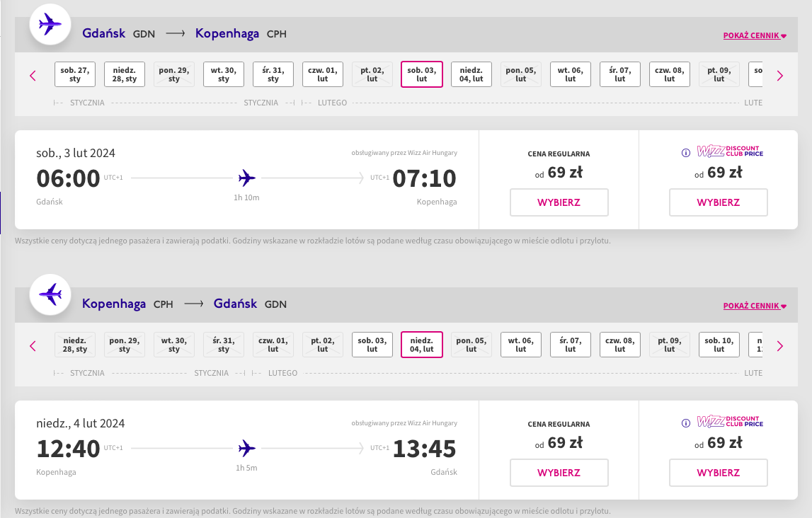The width and height of the screenshot is (812, 518).
Task: Select outbound date wt. 06, lut
Action: click(570, 74)
